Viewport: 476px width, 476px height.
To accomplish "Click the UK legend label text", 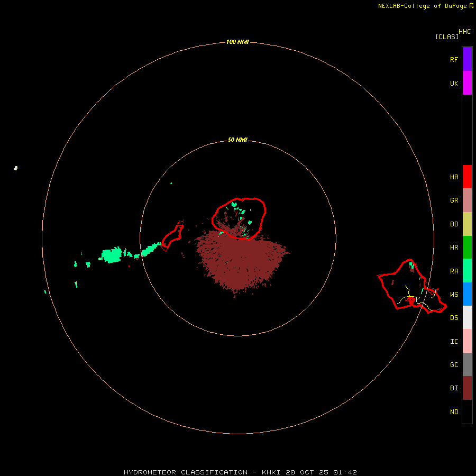I will point(454,83).
